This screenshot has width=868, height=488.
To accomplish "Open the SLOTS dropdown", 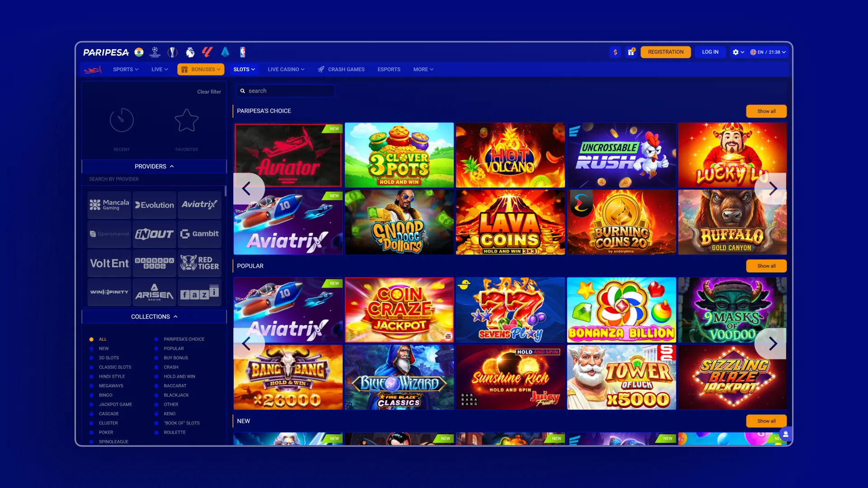I will click(x=244, y=70).
